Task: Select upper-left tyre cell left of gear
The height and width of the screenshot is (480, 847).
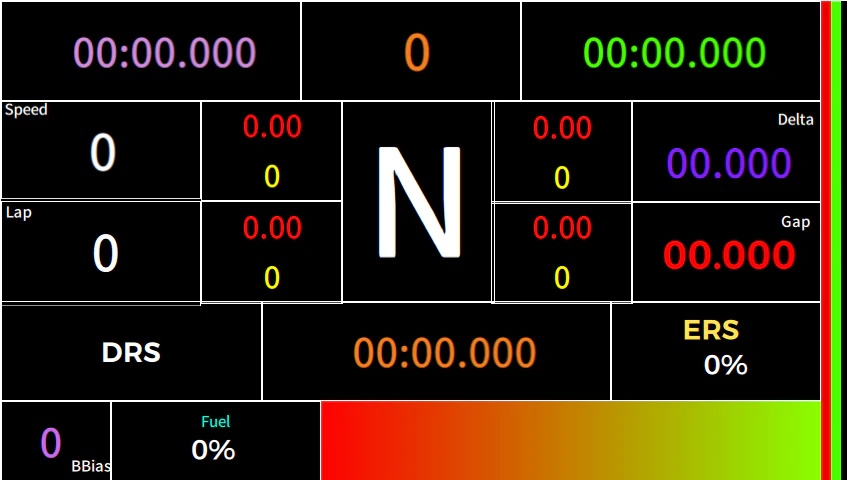Action: click(272, 151)
